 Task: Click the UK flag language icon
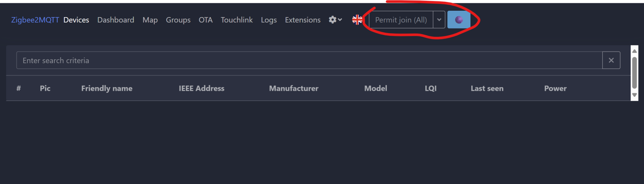tap(357, 20)
